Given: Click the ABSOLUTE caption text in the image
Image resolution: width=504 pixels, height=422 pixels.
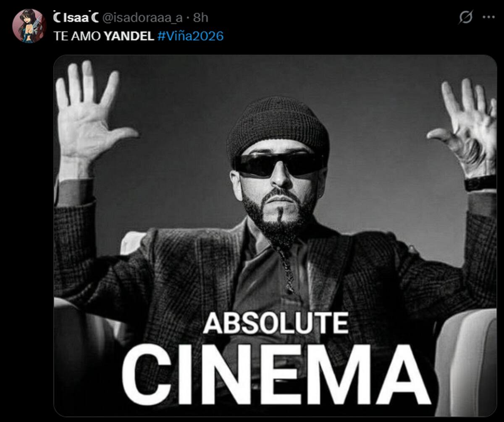Looking at the screenshot, I should (276, 322).
